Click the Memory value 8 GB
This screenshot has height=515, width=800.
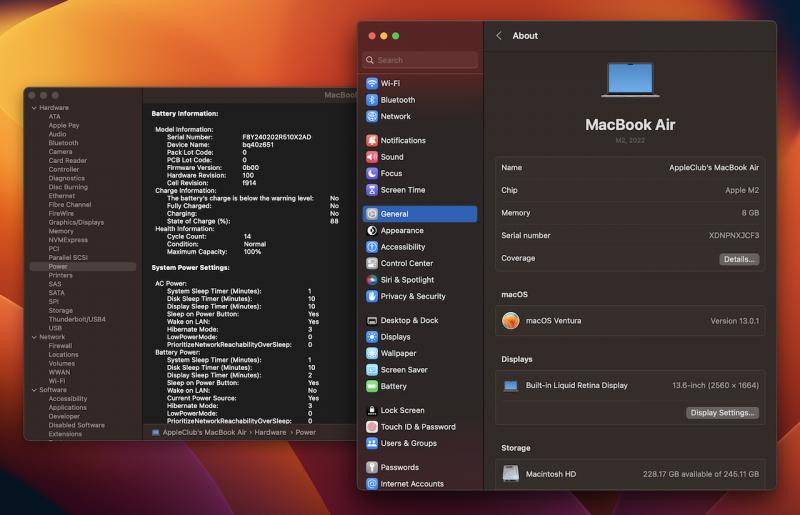click(x=750, y=213)
